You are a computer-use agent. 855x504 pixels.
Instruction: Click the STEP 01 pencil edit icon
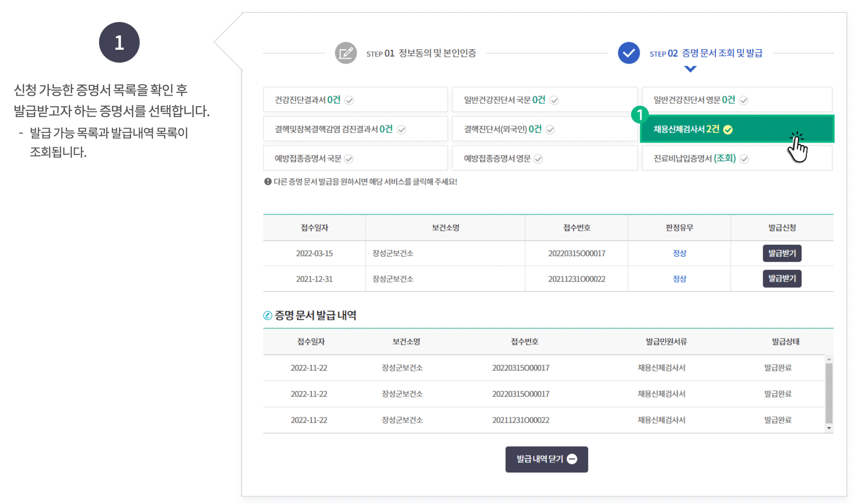click(345, 53)
